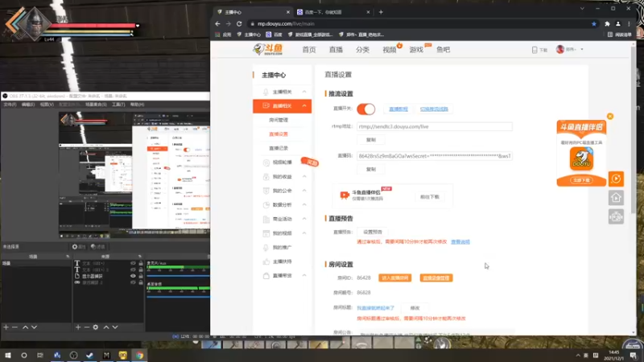Move the OBS source up
Viewport: 644px width, 362px height.
[x=106, y=327]
